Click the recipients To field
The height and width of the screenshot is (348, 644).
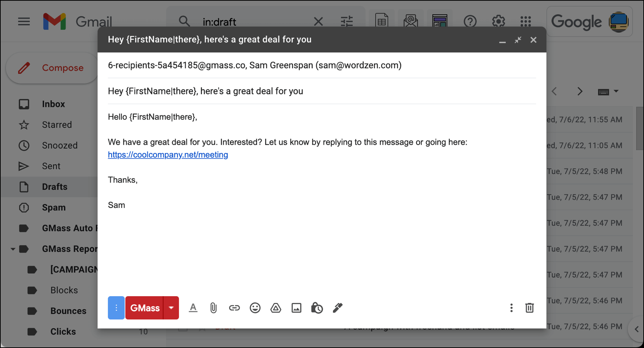click(322, 65)
